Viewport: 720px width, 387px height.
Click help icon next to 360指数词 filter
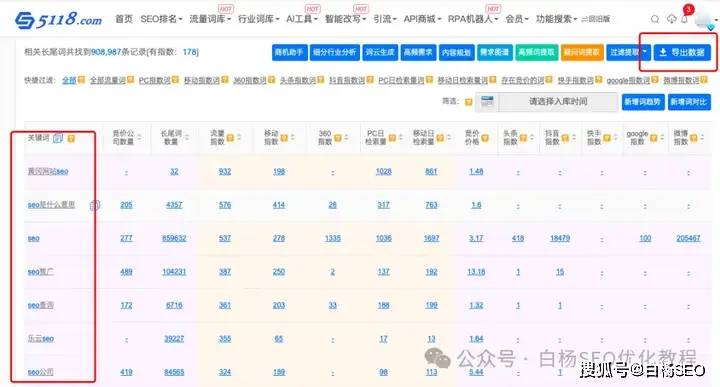[271, 80]
